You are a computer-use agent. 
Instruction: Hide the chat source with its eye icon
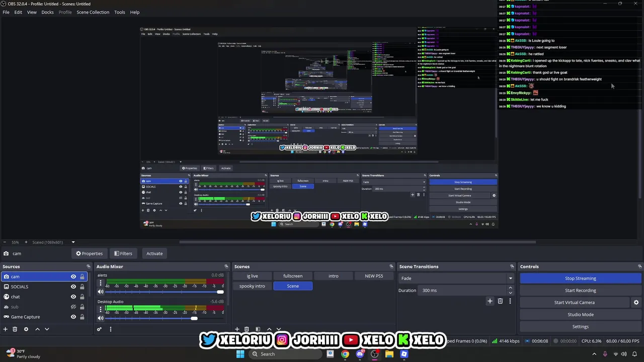(73, 297)
